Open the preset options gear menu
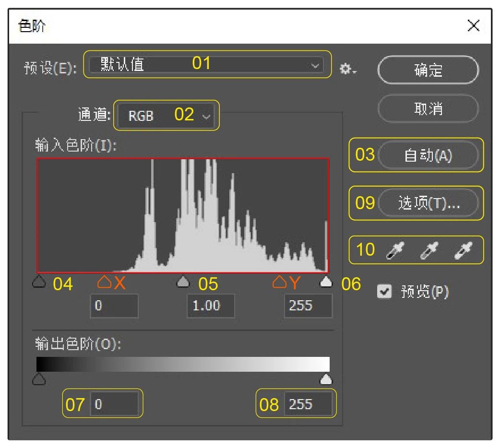Image resolution: width=500 pixels, height=448 pixels. coord(347,68)
